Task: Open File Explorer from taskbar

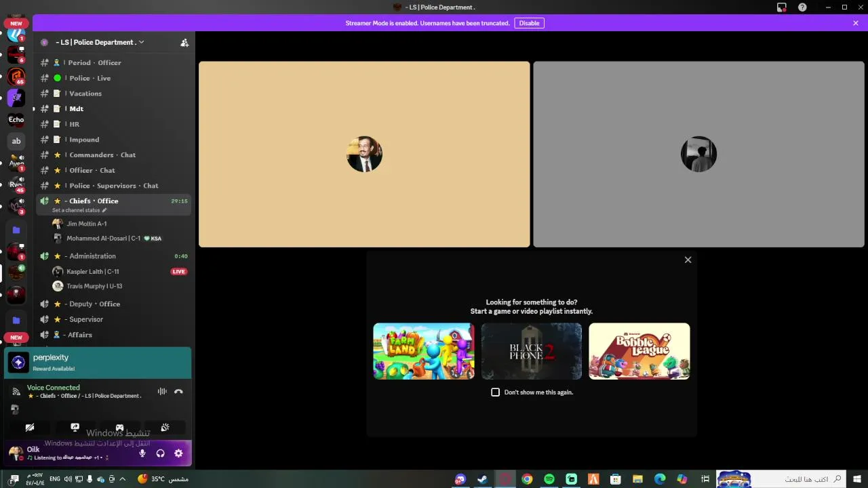Action: [637, 479]
